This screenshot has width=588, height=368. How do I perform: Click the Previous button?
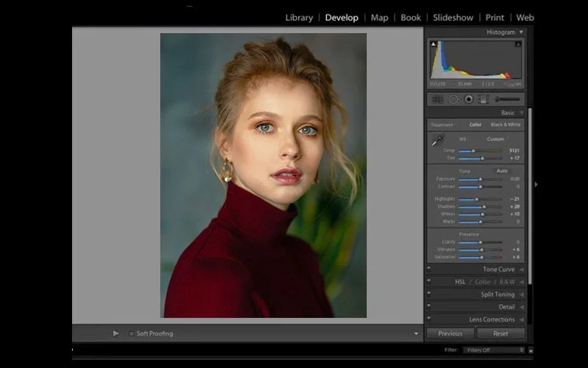point(450,333)
